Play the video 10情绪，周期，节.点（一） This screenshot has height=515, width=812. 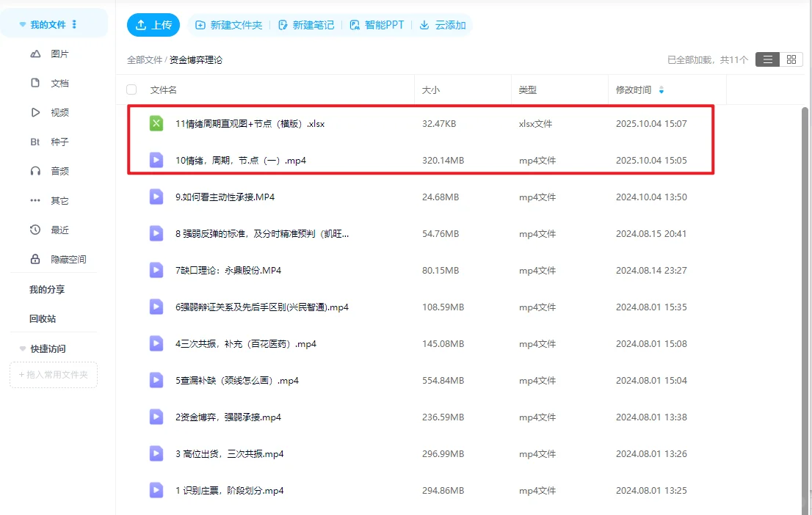tap(239, 160)
